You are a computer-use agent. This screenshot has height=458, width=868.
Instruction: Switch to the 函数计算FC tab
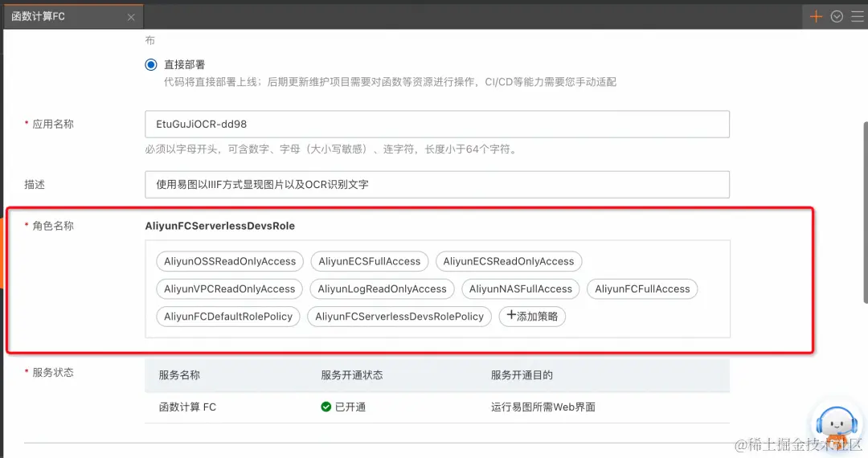coord(74,17)
